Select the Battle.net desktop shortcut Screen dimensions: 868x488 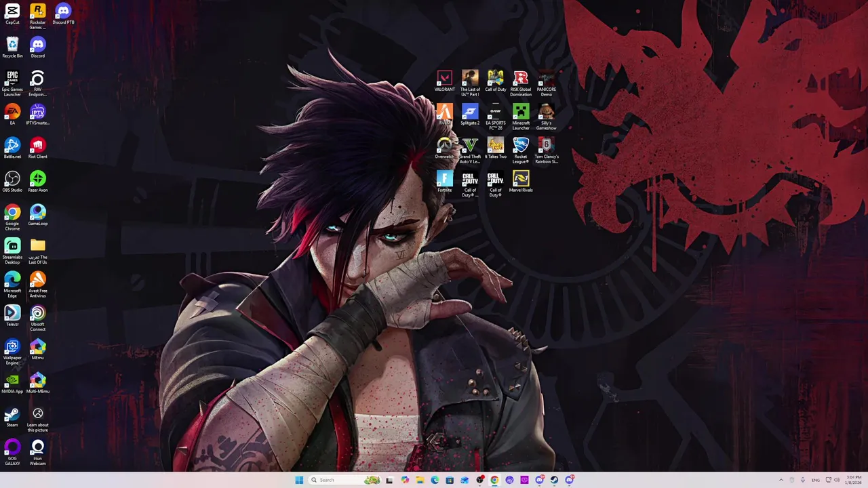[x=12, y=148]
